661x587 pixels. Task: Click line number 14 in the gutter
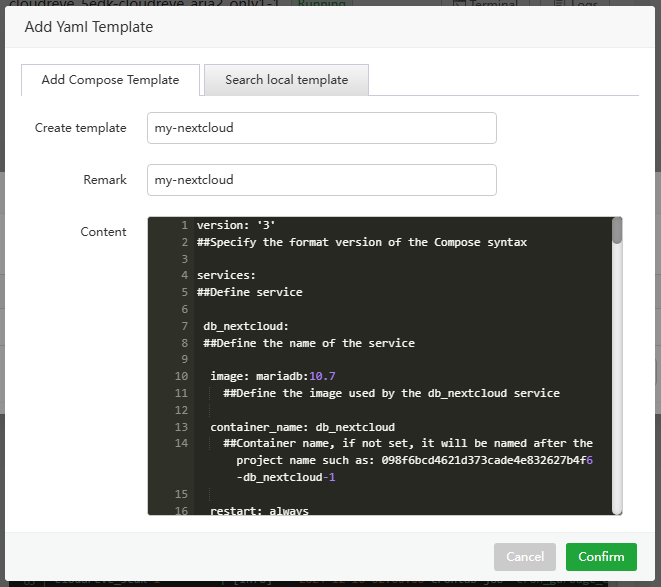[181, 443]
